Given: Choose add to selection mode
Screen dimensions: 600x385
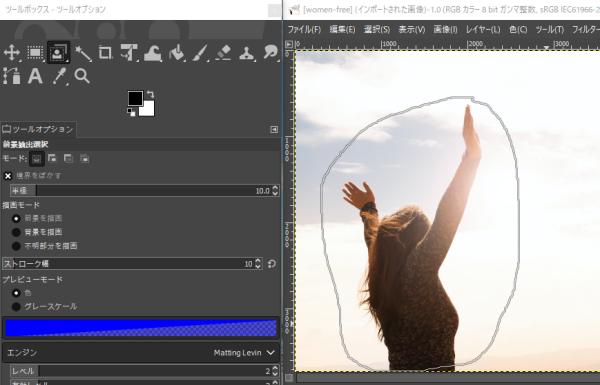Looking at the screenshot, I should click(52, 158).
